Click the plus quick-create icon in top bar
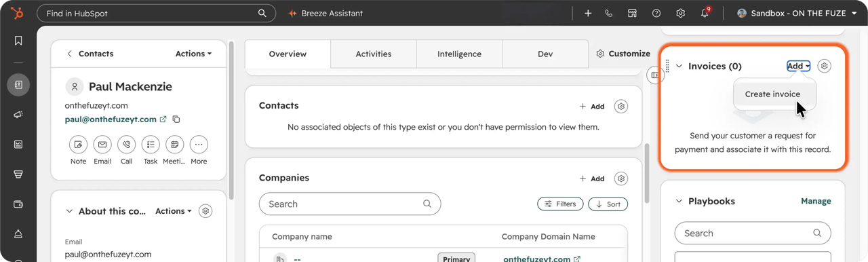 (588, 13)
